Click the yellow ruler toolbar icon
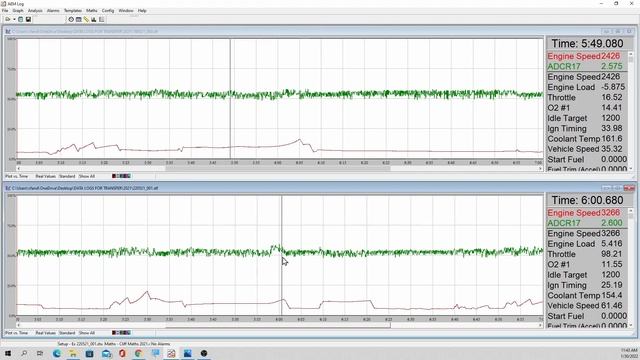This screenshot has width=640, height=360. [86, 19]
